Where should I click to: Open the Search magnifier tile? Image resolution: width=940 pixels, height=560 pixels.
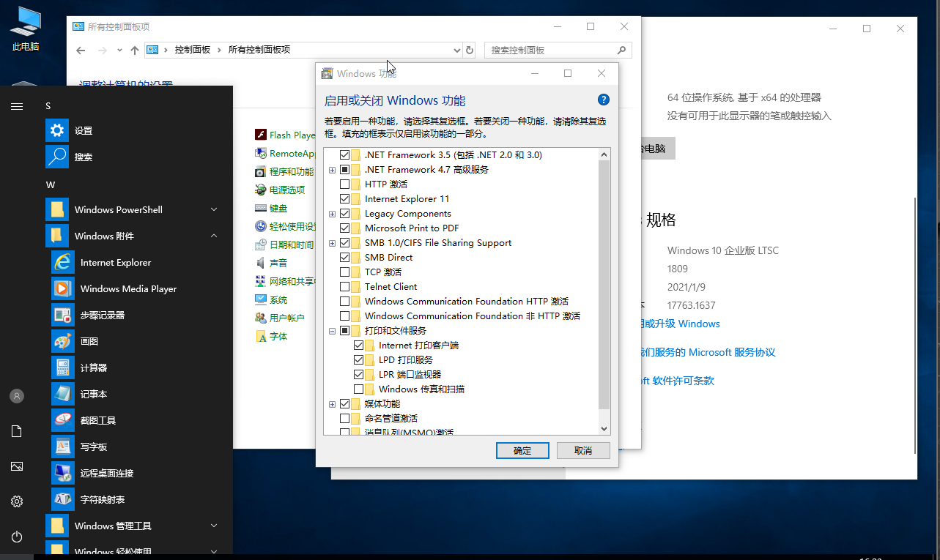(57, 157)
